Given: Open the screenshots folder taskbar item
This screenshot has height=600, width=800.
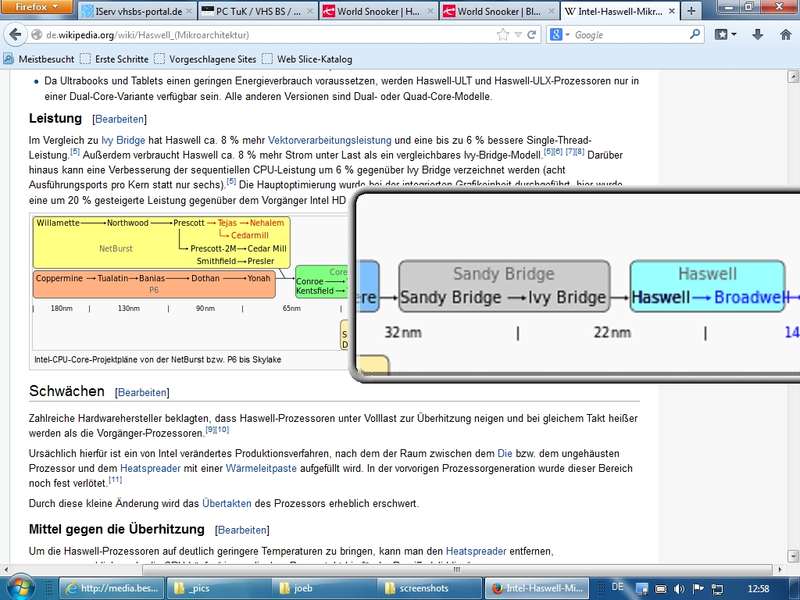Looking at the screenshot, I should click(x=432, y=588).
